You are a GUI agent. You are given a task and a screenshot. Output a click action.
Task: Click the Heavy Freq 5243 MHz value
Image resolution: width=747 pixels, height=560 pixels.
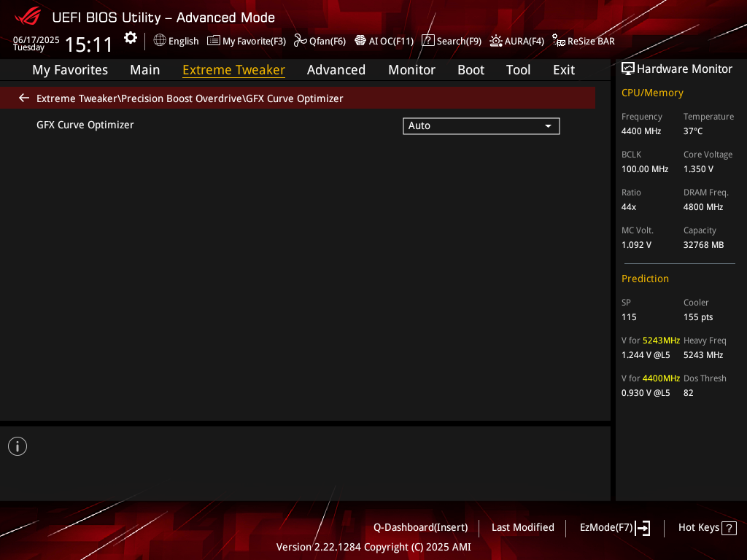point(703,355)
